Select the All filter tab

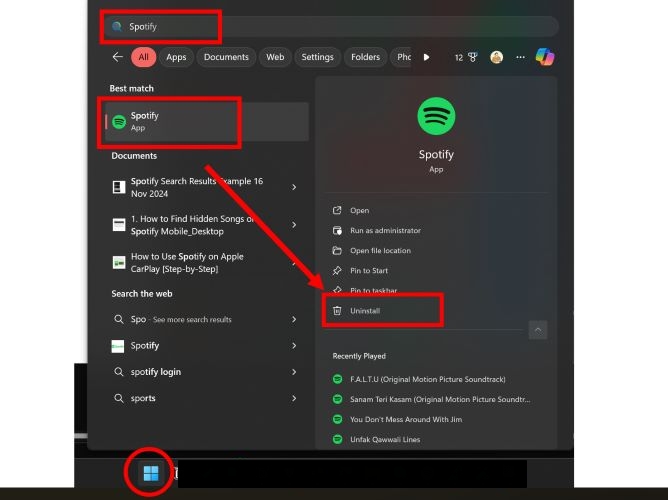click(144, 57)
